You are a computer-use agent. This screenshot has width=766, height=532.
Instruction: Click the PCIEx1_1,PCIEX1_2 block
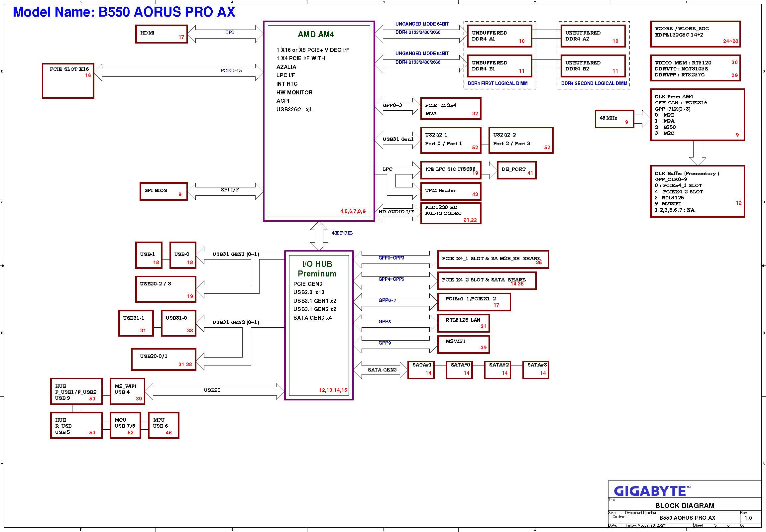474,302
